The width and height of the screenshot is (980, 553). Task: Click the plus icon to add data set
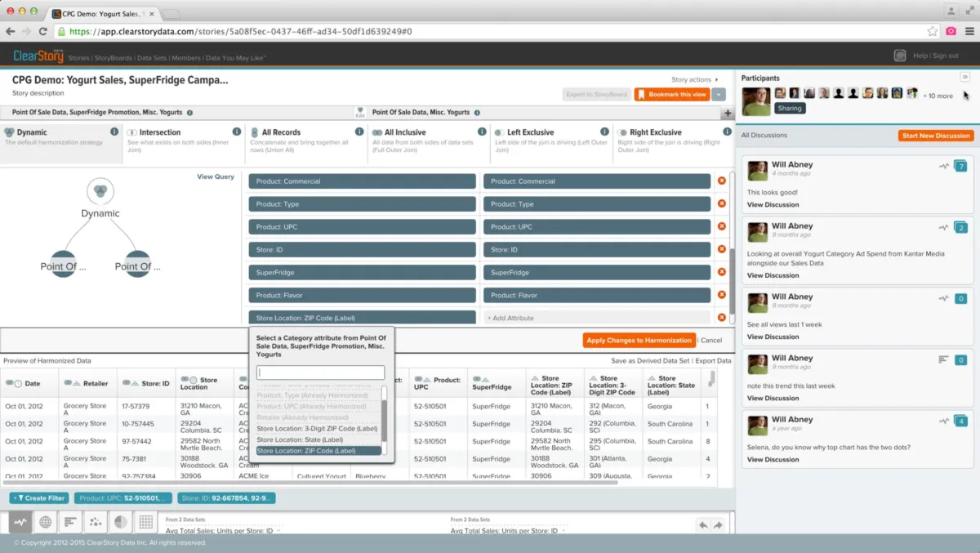(727, 114)
